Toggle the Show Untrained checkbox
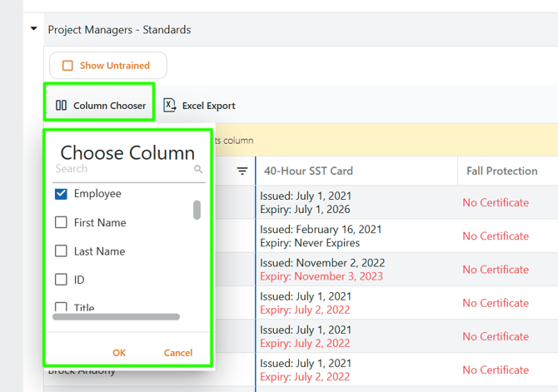Screen dimensions: 558x392 [68, 66]
